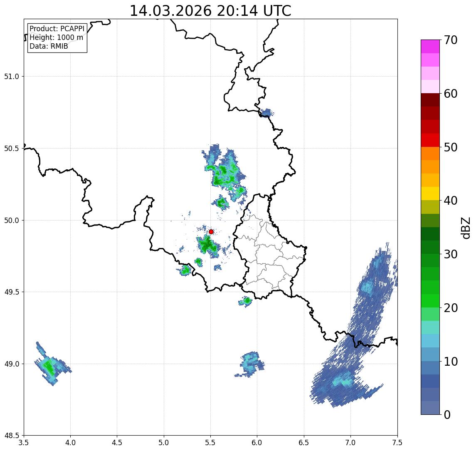Select the 'Height: 1000 m' legend line

click(56, 37)
